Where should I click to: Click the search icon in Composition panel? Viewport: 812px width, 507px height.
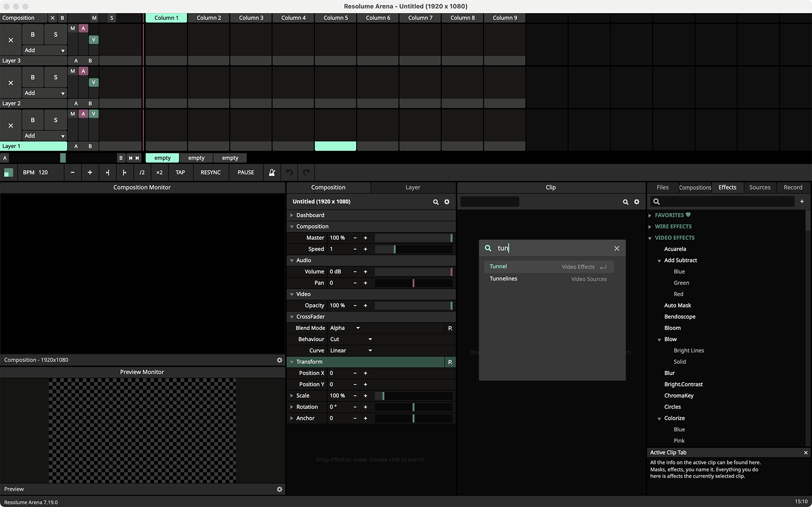tap(436, 202)
